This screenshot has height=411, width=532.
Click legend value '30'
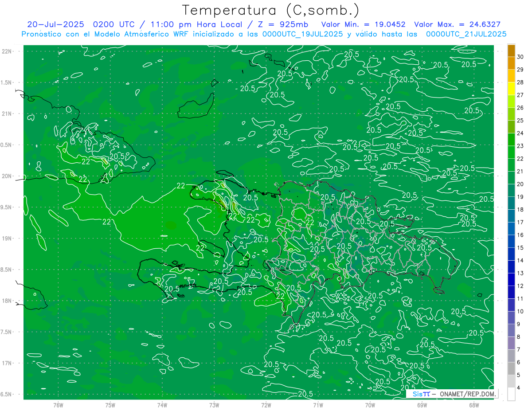coord(520,57)
